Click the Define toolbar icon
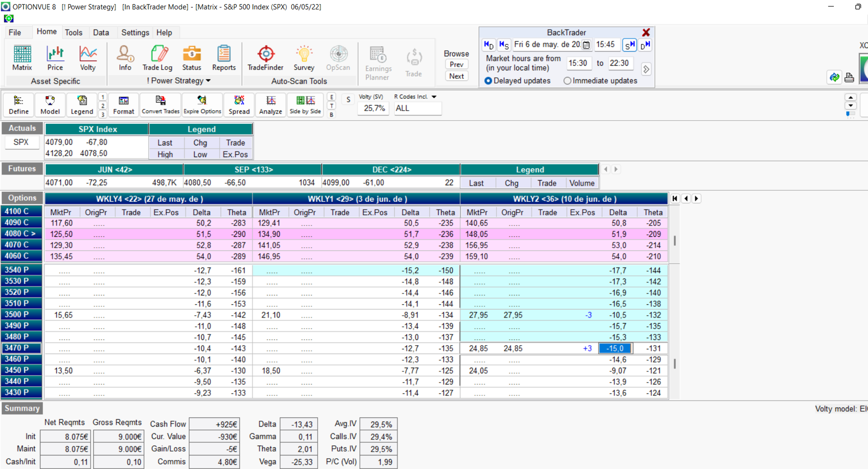The height and width of the screenshot is (469, 868). point(18,105)
